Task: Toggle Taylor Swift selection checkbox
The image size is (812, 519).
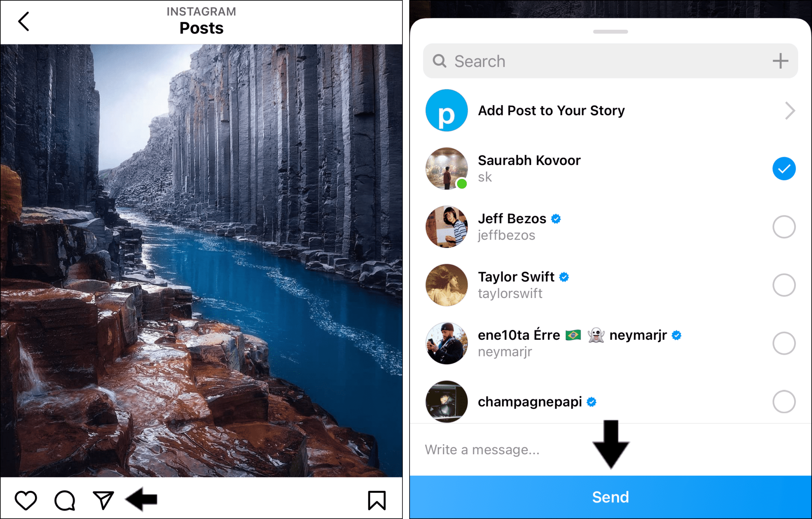Action: [x=783, y=284]
